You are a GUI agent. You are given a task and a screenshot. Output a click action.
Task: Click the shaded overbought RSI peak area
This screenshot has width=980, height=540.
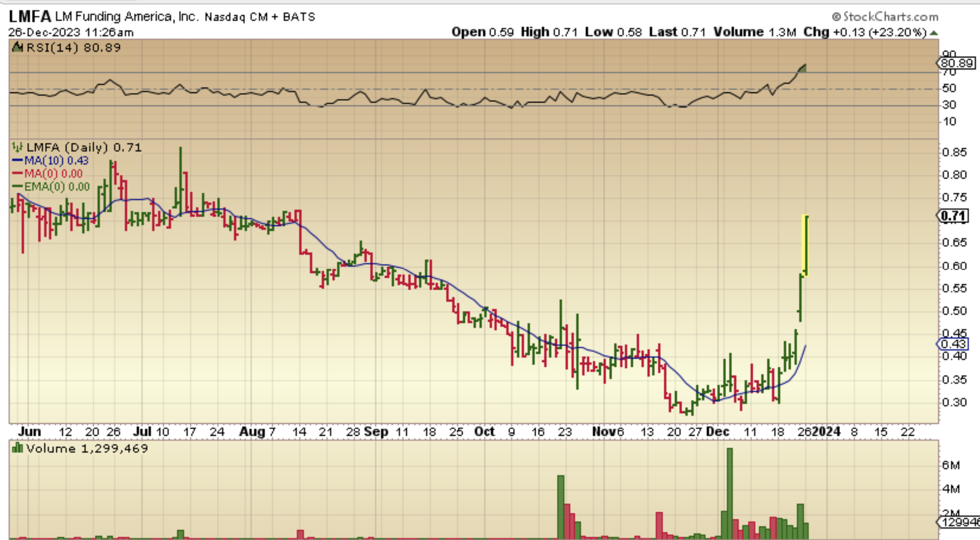pos(803,69)
